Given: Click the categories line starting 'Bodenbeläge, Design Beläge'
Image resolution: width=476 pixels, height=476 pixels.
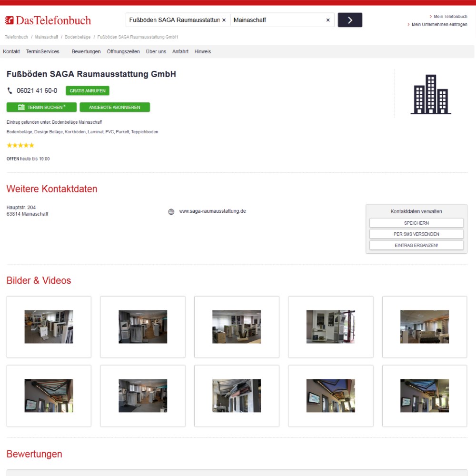Looking at the screenshot, I should 82,132.
